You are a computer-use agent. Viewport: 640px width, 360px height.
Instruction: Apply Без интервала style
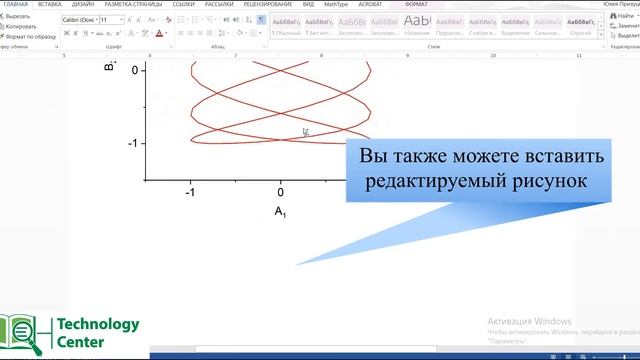[x=319, y=26]
